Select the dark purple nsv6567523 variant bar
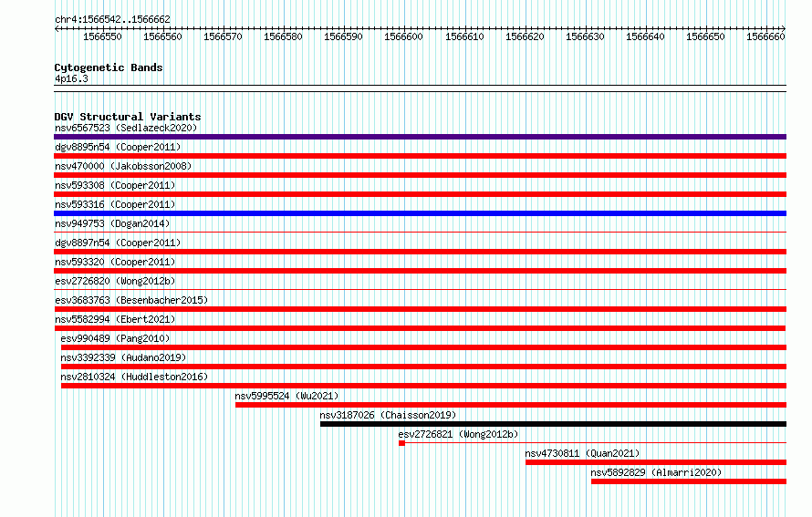This screenshot has height=517, width=812. tap(420, 137)
